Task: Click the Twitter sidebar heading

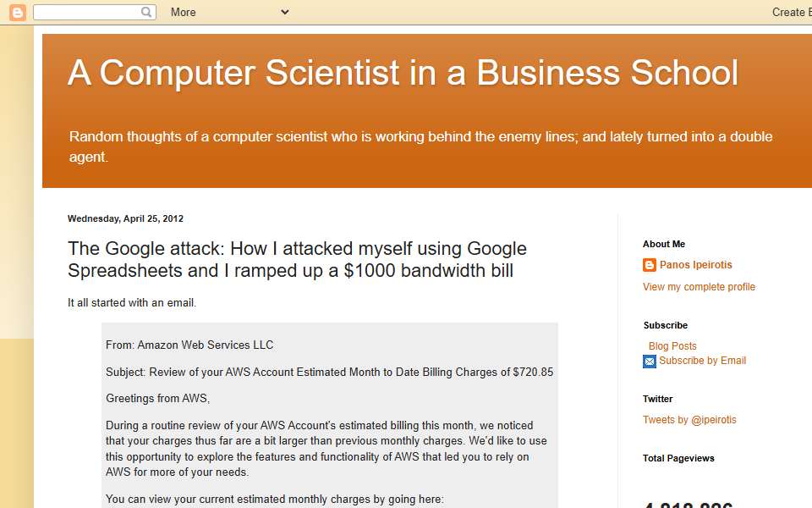Action: pos(658,399)
